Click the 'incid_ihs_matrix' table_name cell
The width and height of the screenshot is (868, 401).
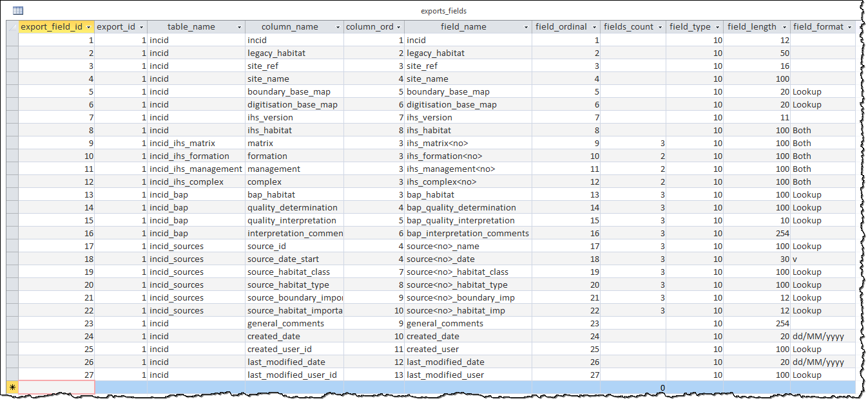(197, 143)
